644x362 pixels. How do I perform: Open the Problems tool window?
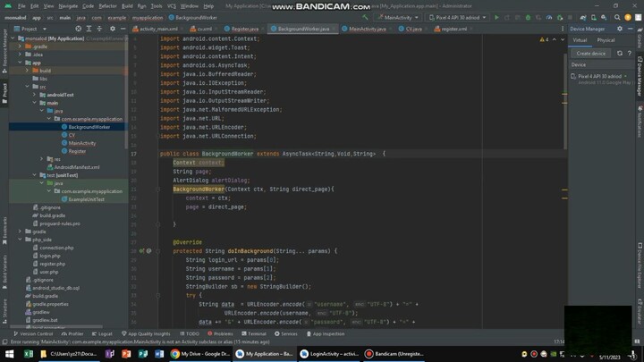[220, 333]
